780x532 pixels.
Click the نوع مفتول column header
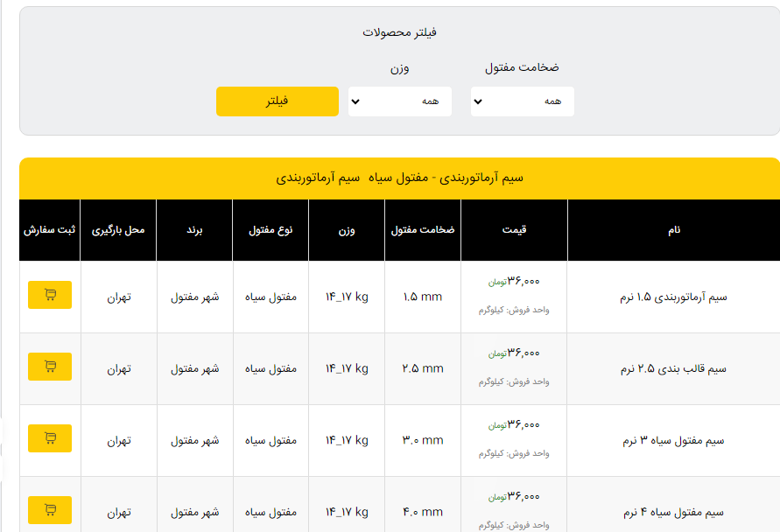click(x=271, y=230)
